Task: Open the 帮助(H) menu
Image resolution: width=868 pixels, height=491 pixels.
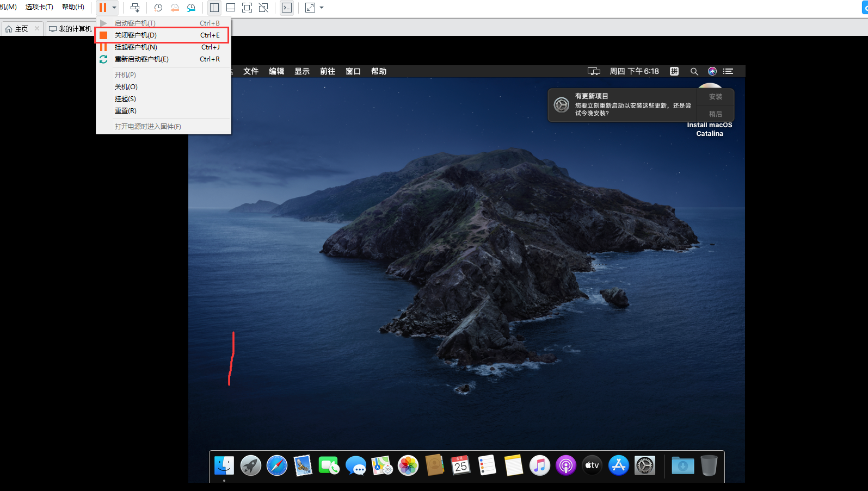Action: coord(73,7)
